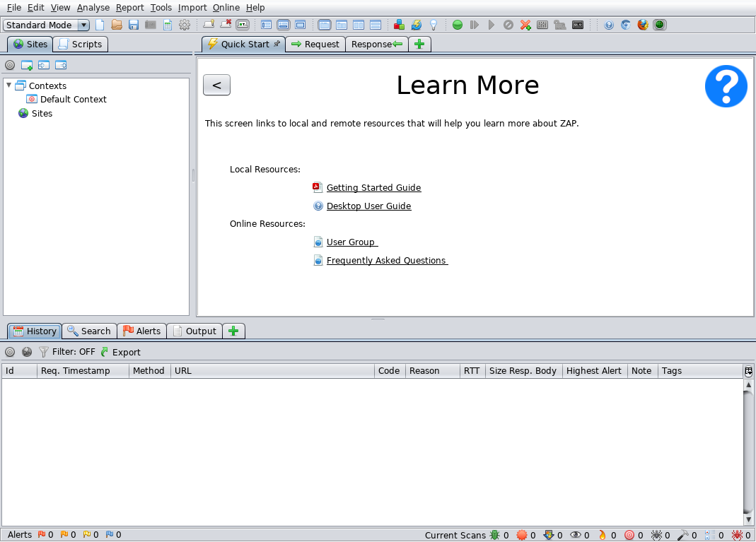756x542 pixels.
Task: Toggle break on all requests green circle
Action: pos(458,25)
